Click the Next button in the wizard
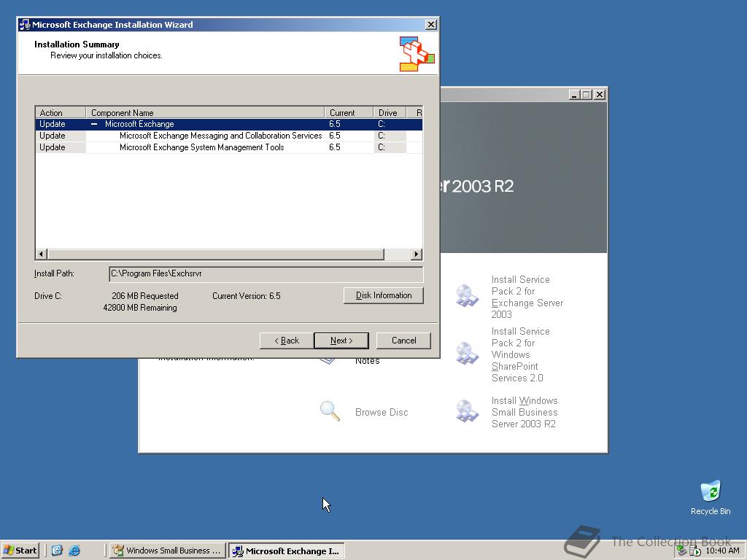The height and width of the screenshot is (560, 747). tap(341, 341)
